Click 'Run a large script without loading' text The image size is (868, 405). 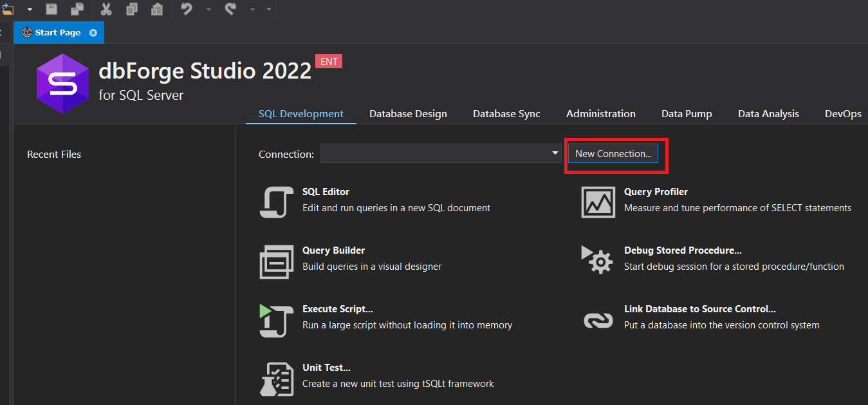tap(407, 325)
